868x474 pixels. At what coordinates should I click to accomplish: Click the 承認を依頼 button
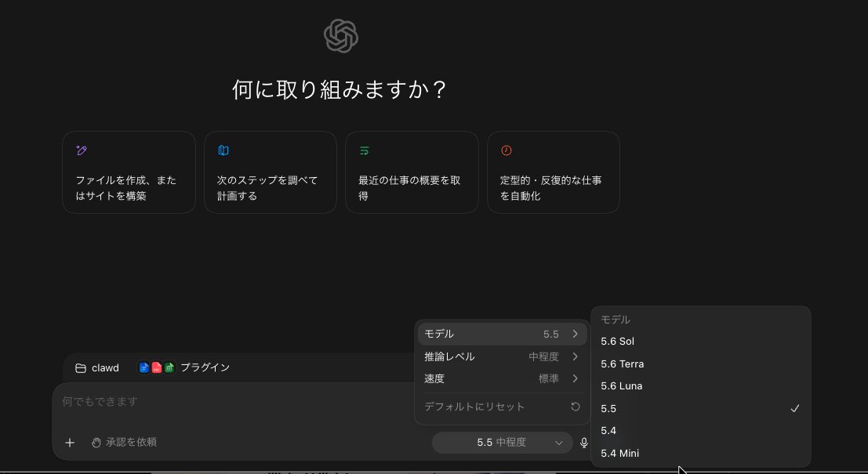click(124, 443)
